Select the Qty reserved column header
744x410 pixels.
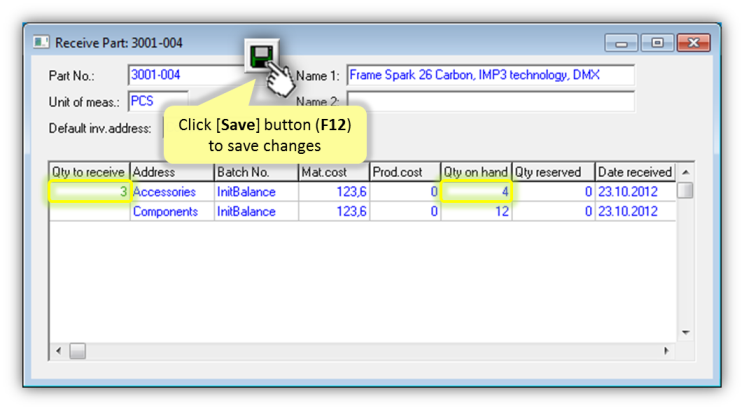pos(553,172)
